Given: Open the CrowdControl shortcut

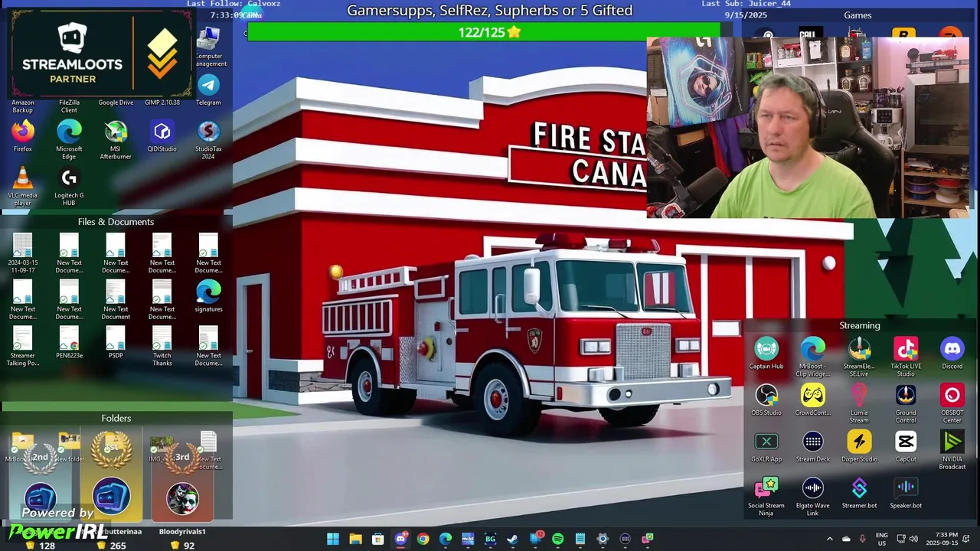Looking at the screenshot, I should [x=813, y=400].
